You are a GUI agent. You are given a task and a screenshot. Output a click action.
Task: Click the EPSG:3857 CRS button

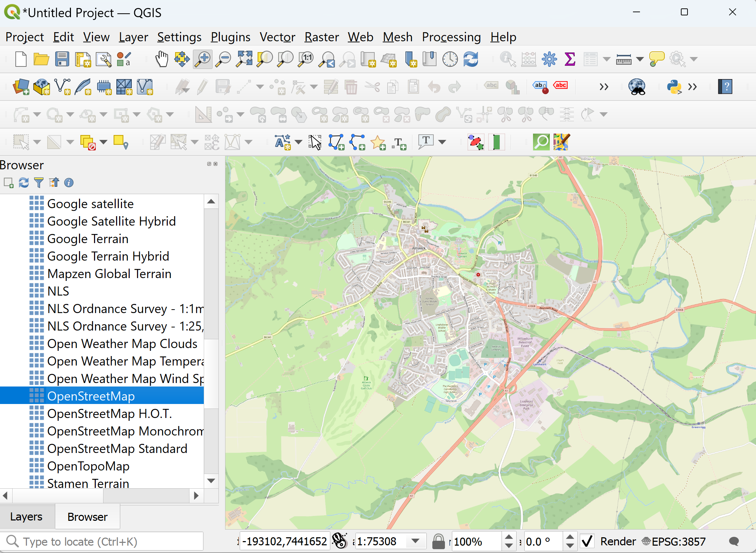pos(674,541)
